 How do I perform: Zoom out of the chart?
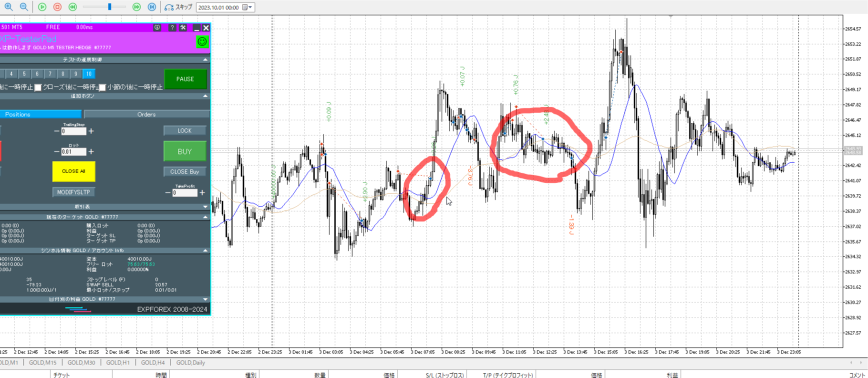[24, 7]
